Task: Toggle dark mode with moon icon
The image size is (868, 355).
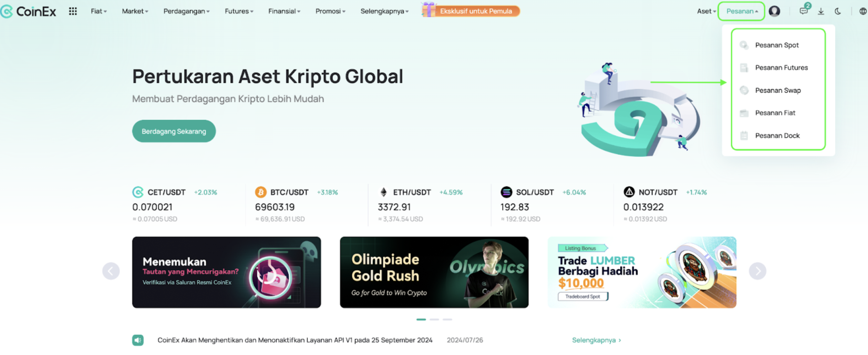Action: coord(838,11)
